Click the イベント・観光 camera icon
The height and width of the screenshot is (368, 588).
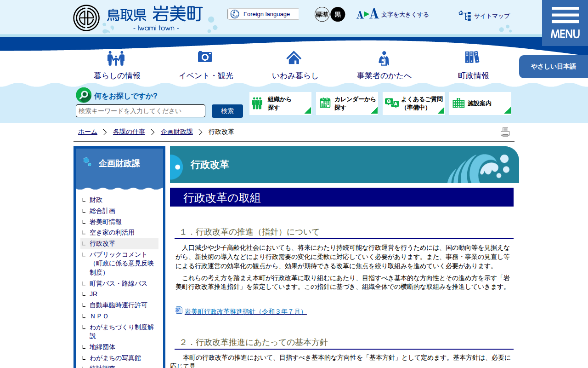(205, 57)
